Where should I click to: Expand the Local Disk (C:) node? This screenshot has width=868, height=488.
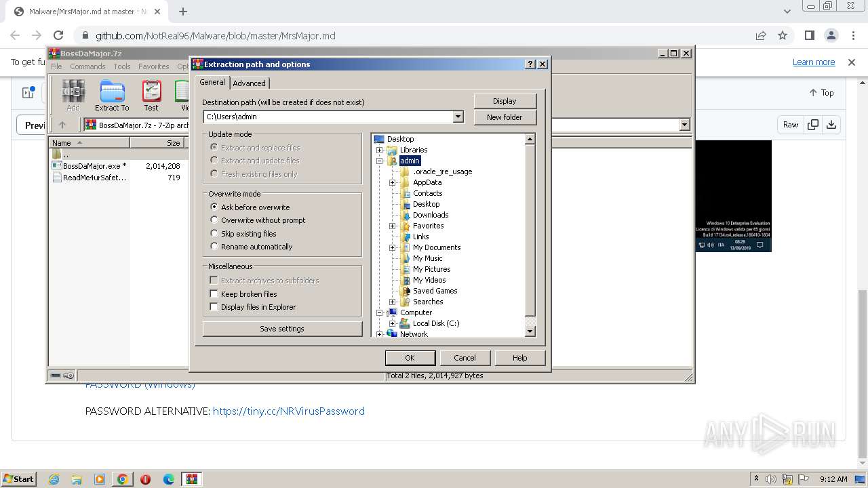click(393, 323)
